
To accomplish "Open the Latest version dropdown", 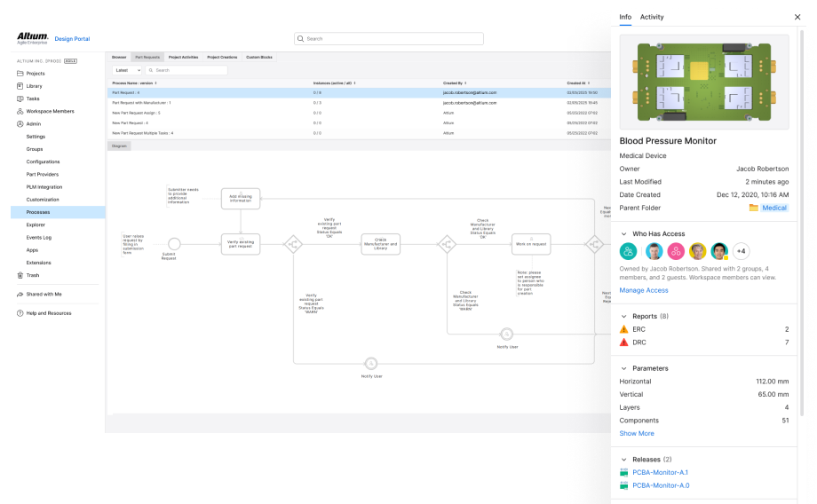I will pos(125,70).
